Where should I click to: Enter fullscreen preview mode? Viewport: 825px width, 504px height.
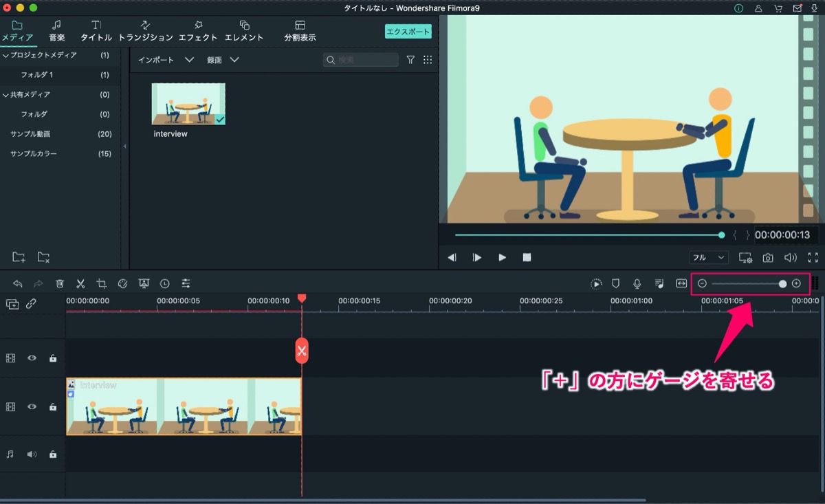pyautogui.click(x=813, y=257)
